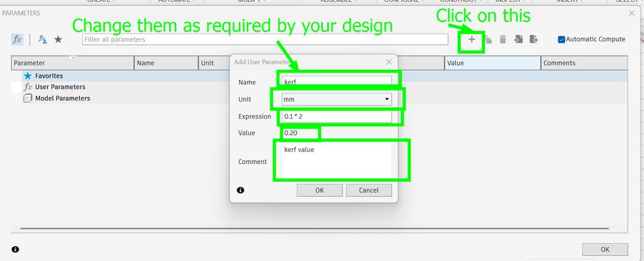
Task: Click the Value column header
Action: [493, 63]
